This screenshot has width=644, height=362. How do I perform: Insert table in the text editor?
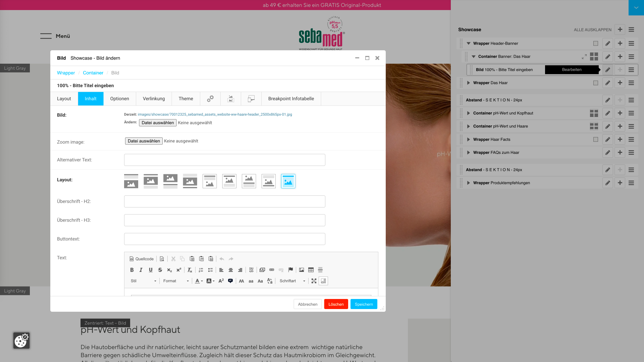(x=311, y=270)
